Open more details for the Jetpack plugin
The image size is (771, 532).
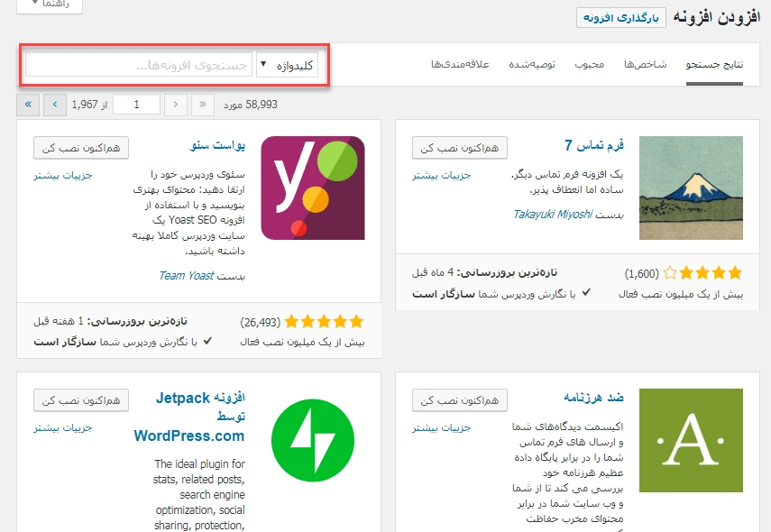(63, 427)
